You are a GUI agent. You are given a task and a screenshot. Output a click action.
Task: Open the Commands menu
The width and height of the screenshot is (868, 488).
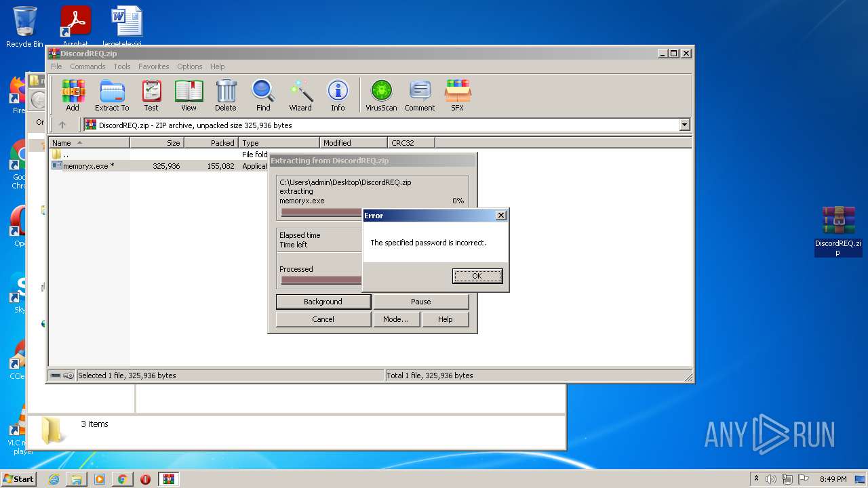(87, 66)
